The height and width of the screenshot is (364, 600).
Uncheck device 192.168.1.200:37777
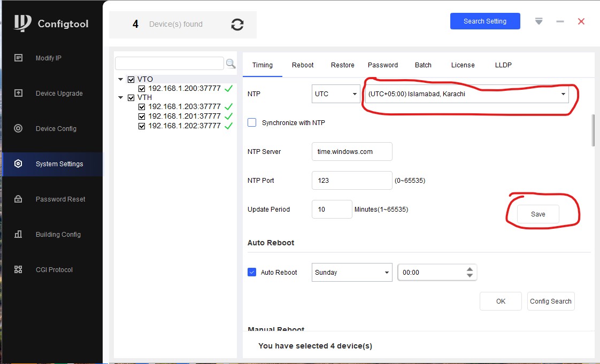coord(142,89)
